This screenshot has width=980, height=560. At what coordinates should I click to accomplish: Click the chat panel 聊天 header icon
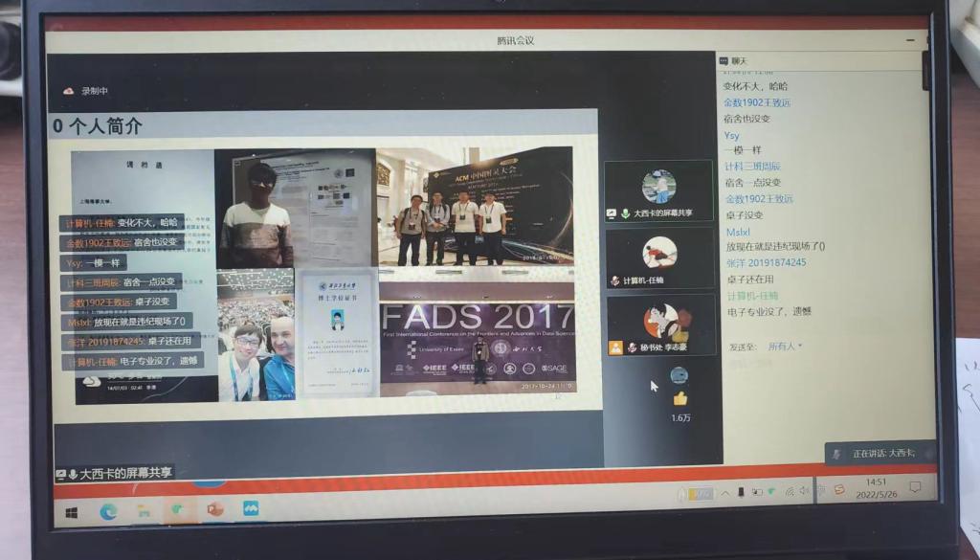pyautogui.click(x=724, y=61)
